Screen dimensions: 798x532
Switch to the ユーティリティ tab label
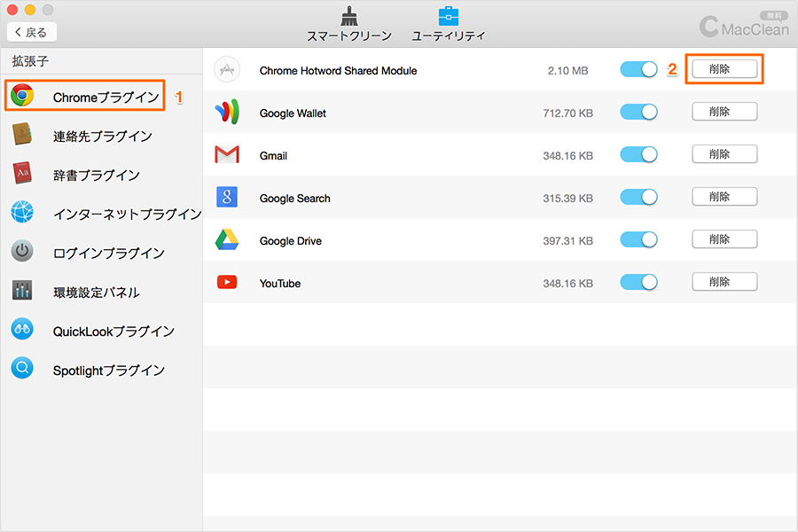pos(449,35)
